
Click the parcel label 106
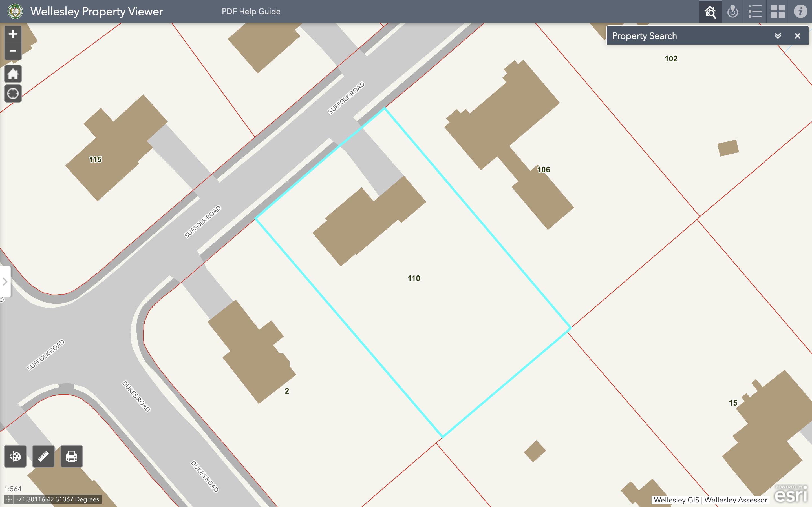543,170
